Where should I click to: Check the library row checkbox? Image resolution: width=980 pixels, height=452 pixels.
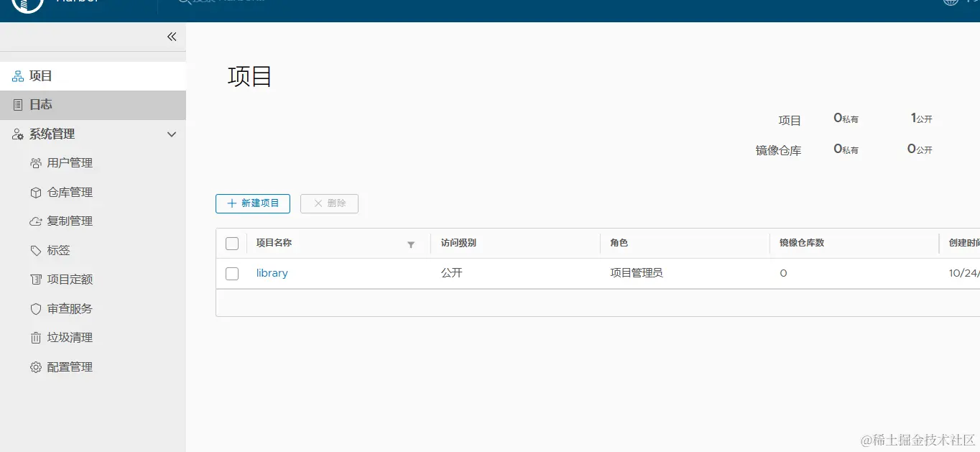pyautogui.click(x=232, y=274)
